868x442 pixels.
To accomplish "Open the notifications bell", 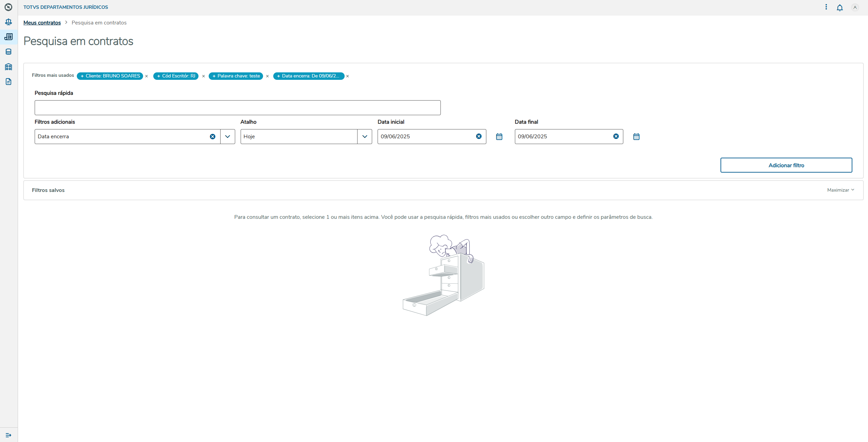I will (839, 7).
